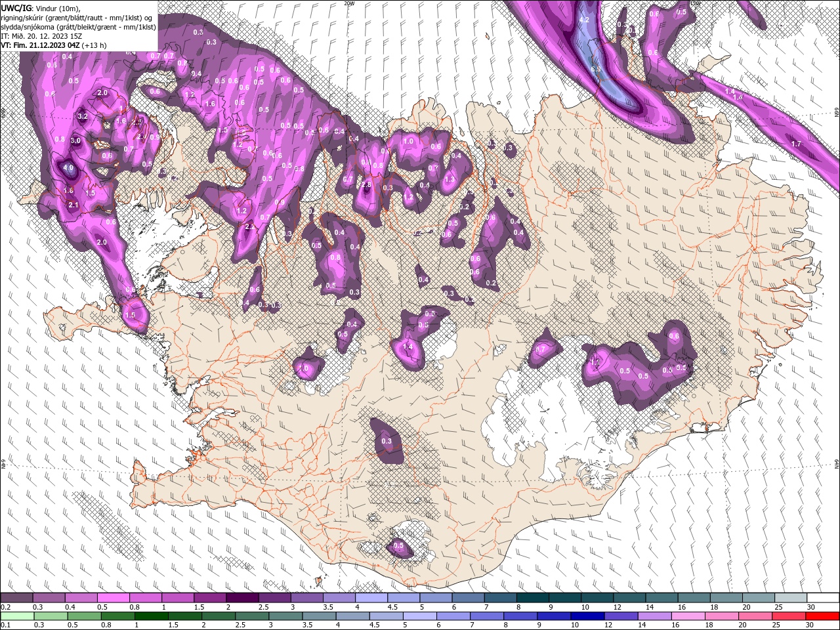Screen dimensions: 840x630
Task: Click the '1.7' value in the offshore snow band
Action: (x=797, y=144)
